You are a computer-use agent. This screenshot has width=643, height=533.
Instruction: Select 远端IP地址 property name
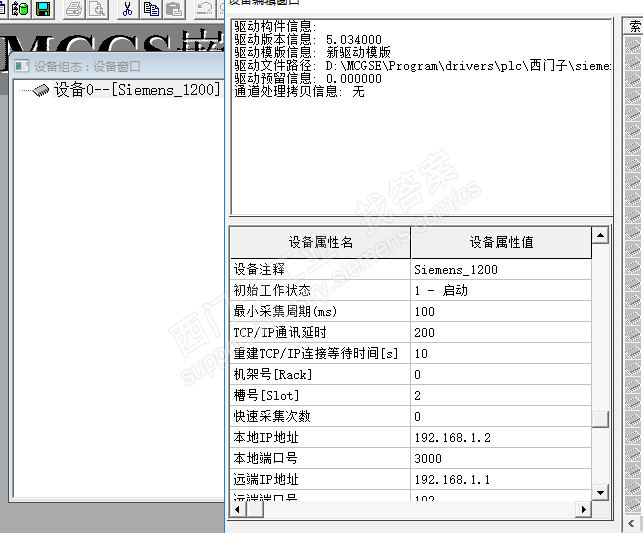pos(320,479)
